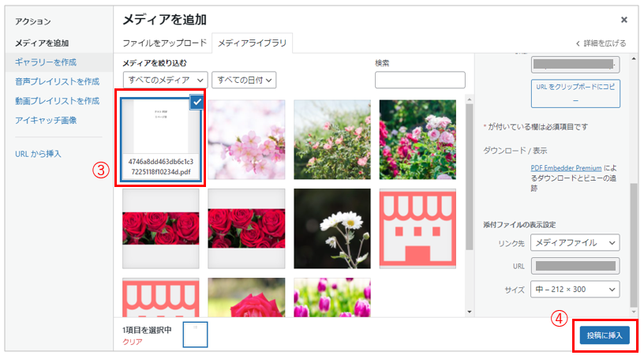This screenshot has width=644, height=359.
Task: Open the リンク先 メディアファイル dropdown
Action: 575,242
